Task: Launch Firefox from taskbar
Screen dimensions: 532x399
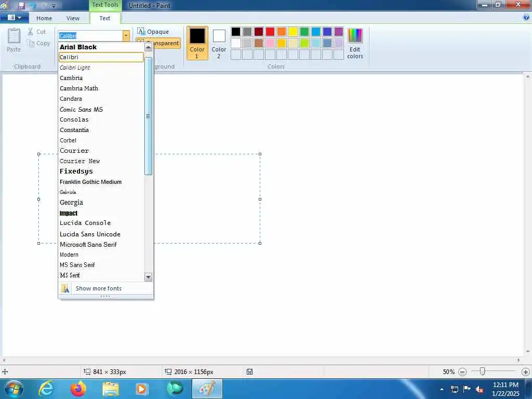Action: [x=78, y=389]
